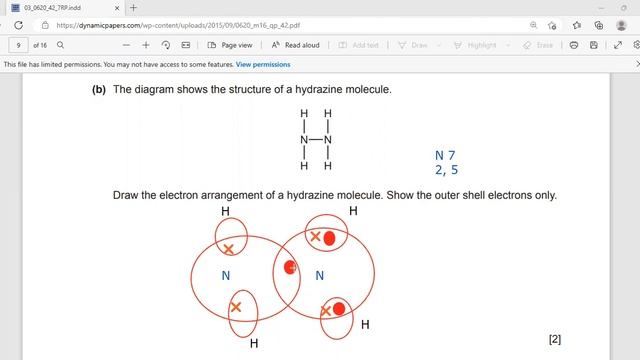Open the Collections icon
The height and width of the screenshot is (360, 640).
click(x=599, y=25)
